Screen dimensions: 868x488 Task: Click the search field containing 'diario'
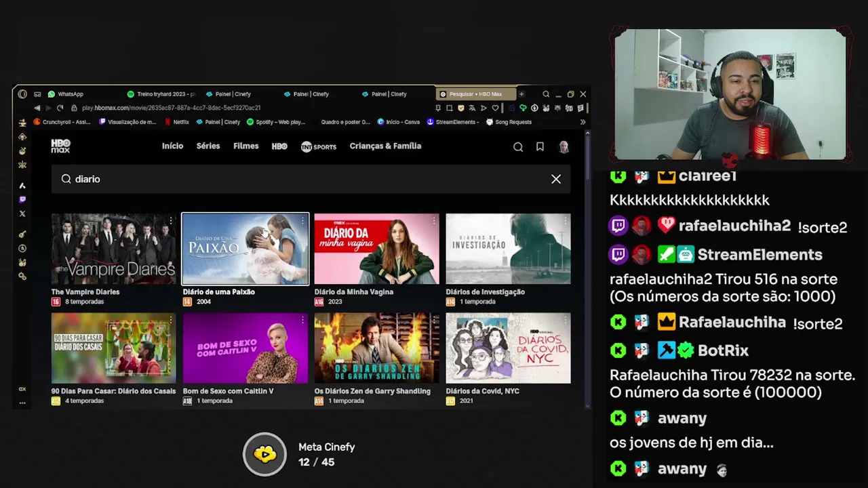[311, 179]
